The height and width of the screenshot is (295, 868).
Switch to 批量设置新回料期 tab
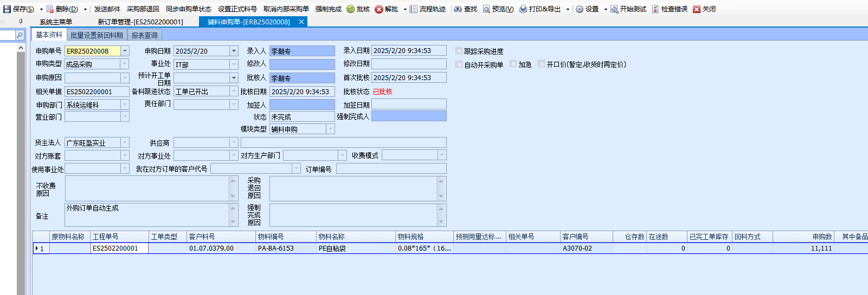(97, 35)
